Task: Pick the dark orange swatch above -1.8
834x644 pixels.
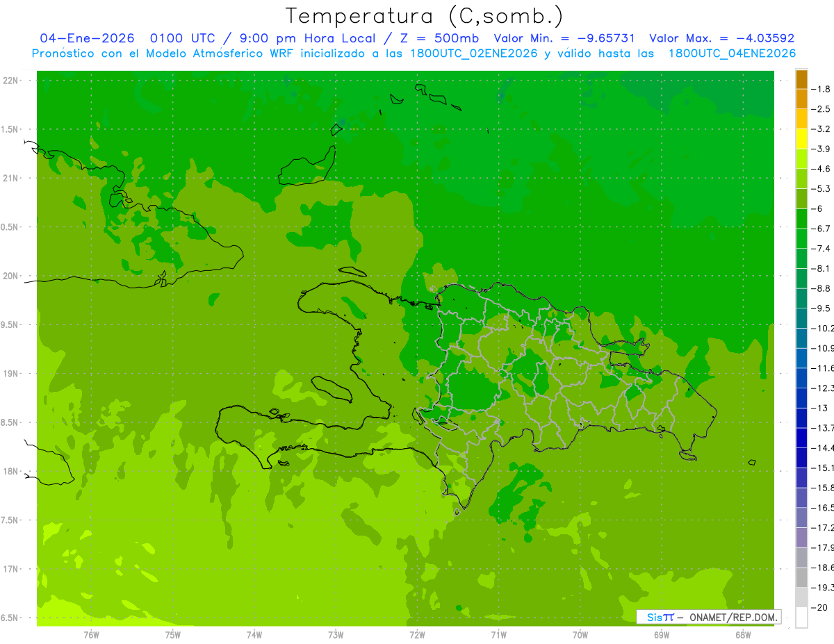Action: 801,79
